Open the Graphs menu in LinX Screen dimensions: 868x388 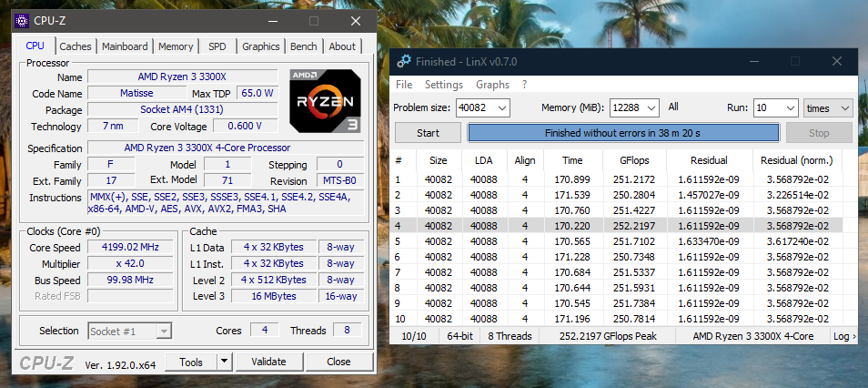[x=492, y=85]
